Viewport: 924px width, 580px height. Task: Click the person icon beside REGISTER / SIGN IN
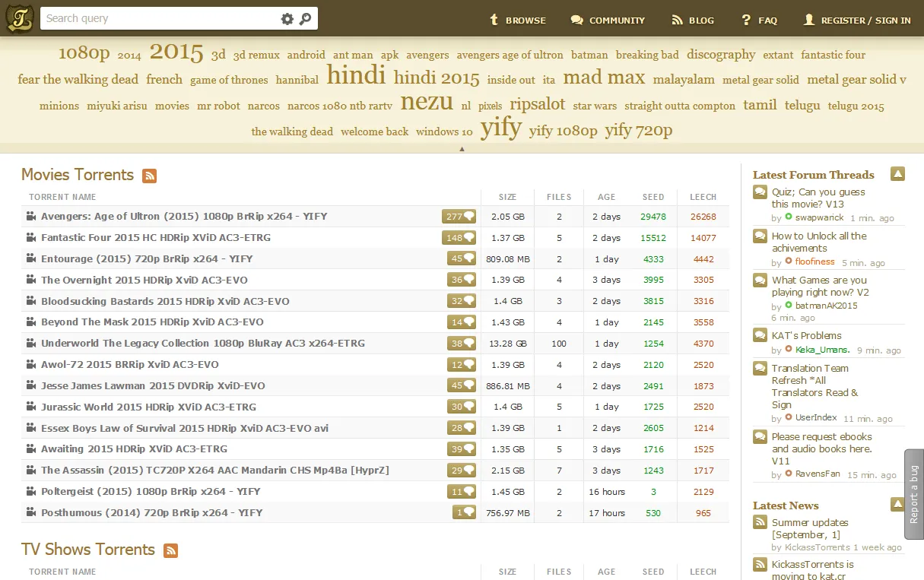point(808,20)
